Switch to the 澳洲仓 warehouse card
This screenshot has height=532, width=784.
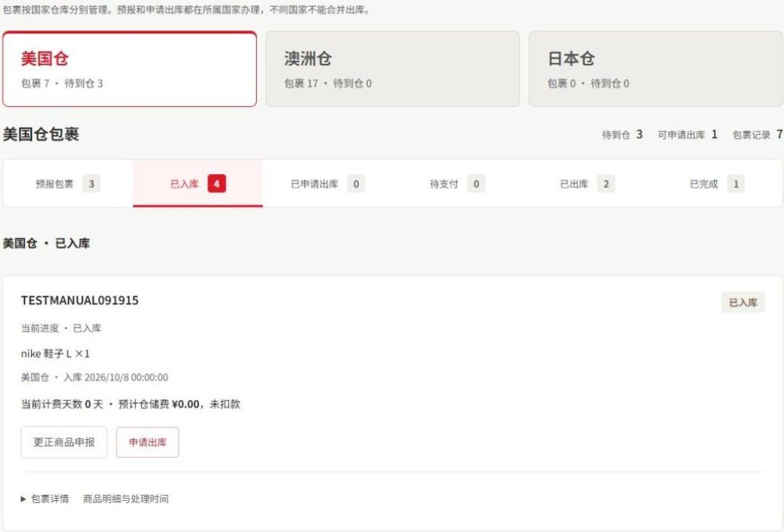click(393, 69)
